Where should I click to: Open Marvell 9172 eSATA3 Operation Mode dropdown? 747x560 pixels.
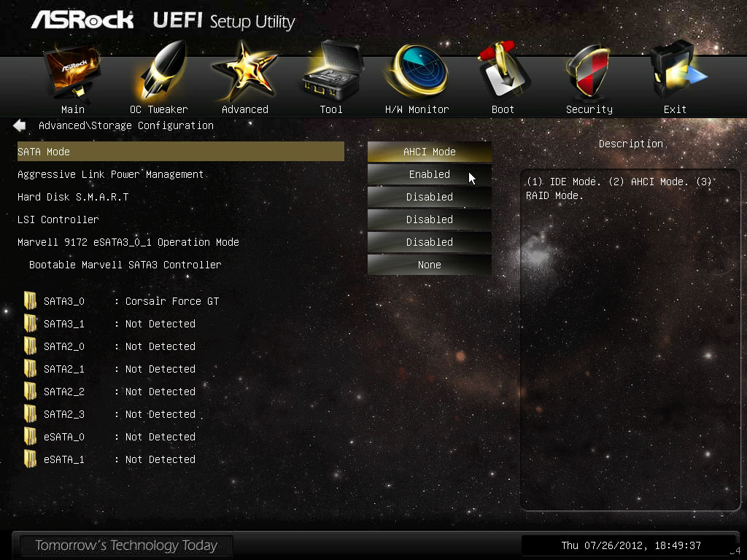coord(429,242)
